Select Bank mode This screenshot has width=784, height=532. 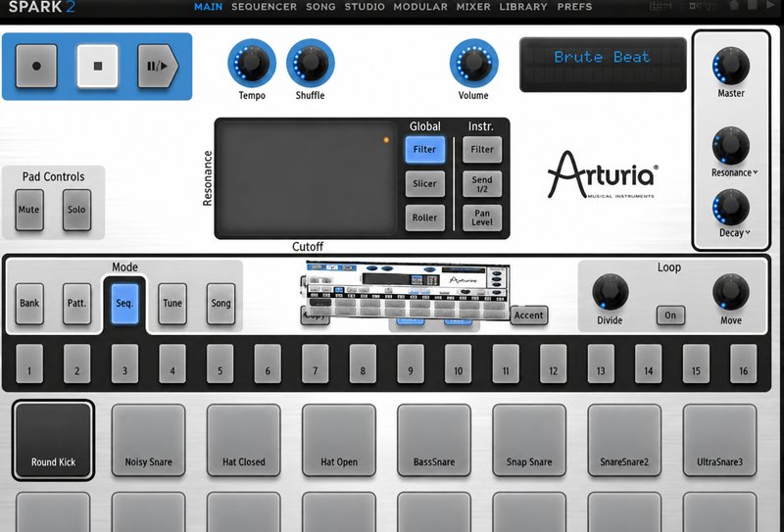pyautogui.click(x=29, y=303)
